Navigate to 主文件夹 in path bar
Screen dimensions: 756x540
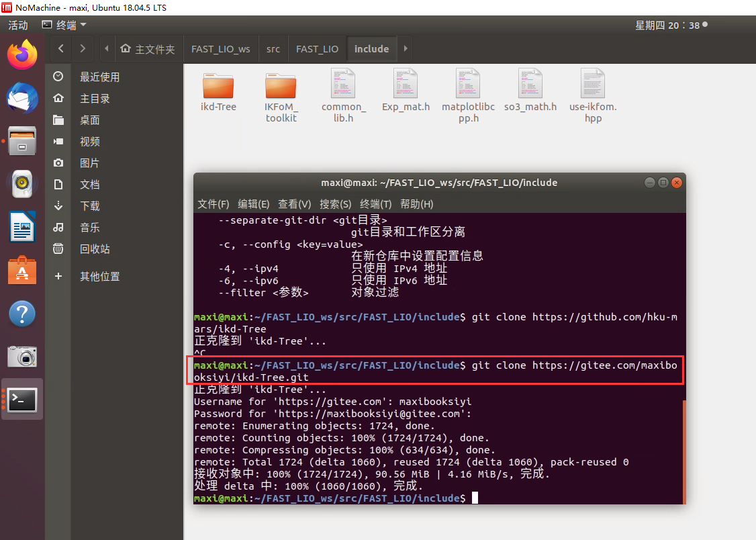[x=148, y=49]
